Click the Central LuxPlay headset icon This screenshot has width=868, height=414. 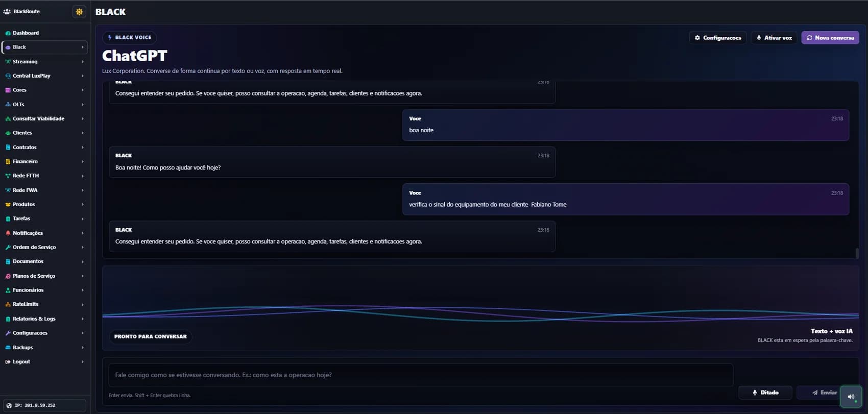[8, 76]
